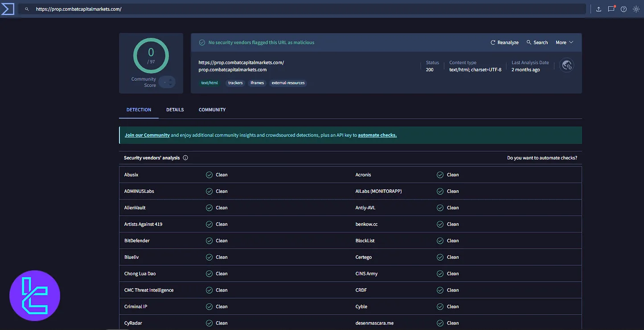Viewport: 644px width, 330px height.
Task: Open the external-resources tag
Action: click(288, 83)
